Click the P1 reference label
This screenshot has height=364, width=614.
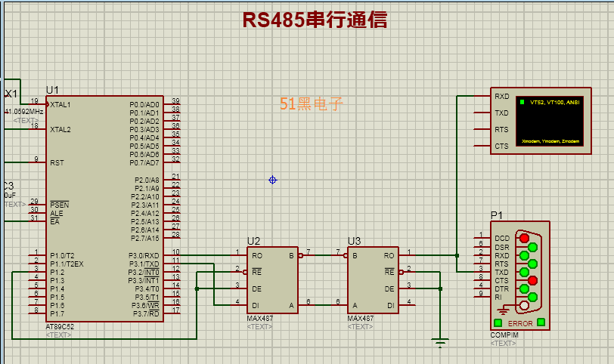[497, 215]
